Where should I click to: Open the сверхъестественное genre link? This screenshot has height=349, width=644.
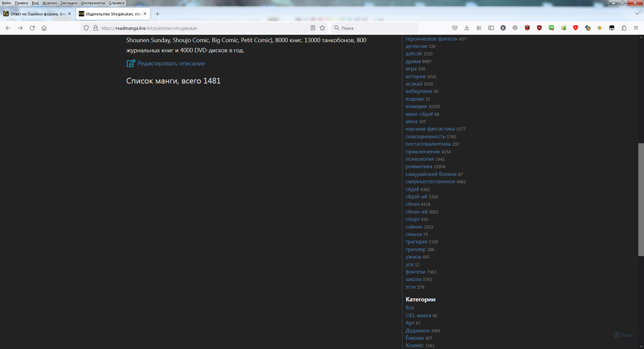[x=430, y=182]
